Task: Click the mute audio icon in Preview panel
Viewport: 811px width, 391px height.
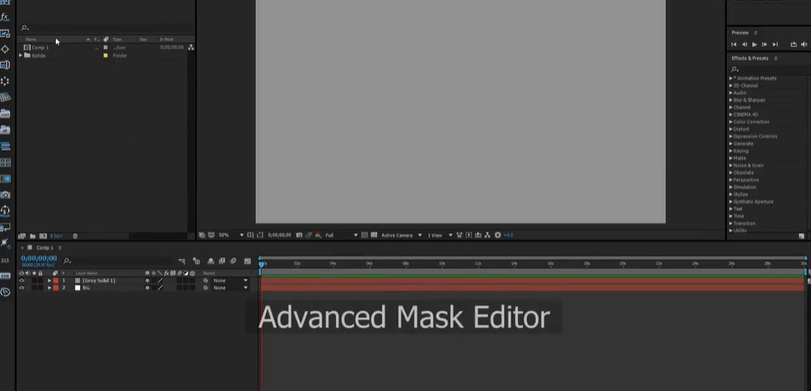Action: 803,45
